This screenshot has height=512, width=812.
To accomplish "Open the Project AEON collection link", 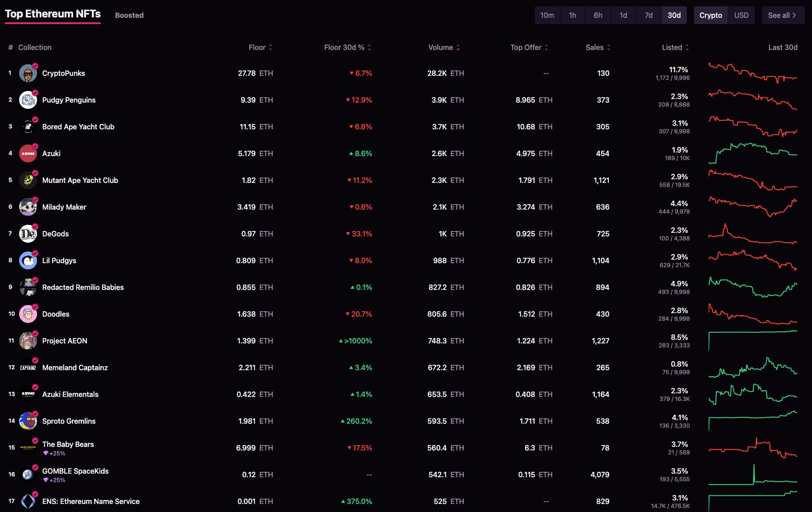I will [65, 341].
